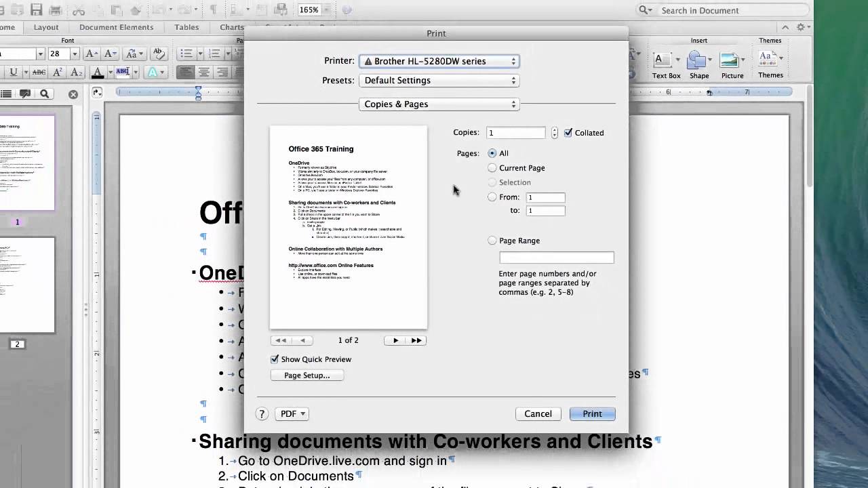Open the zoom percentage dropdown 165%
Screen dimensions: 868x488
(327, 10)
